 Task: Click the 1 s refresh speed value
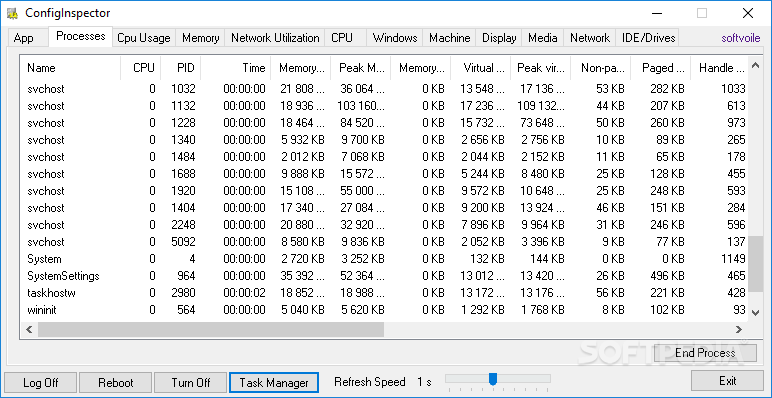[x=424, y=382]
